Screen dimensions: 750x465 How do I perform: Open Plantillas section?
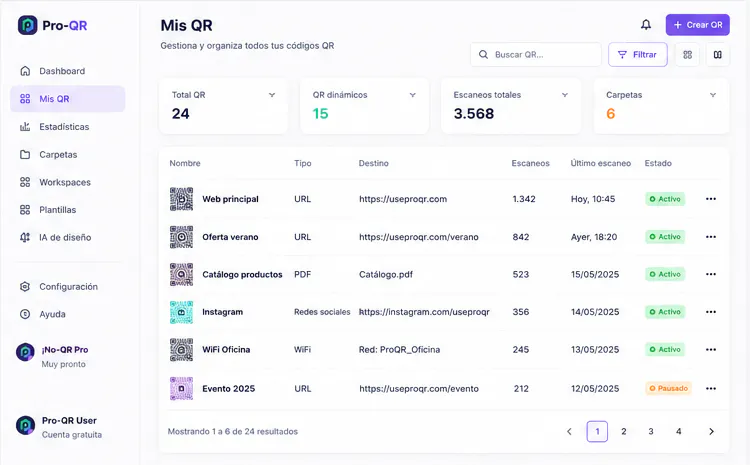coord(67,210)
